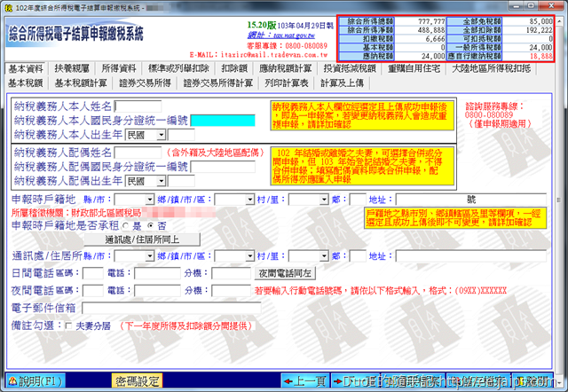
Task: Click the app icon in title bar
Action: tap(8, 7)
